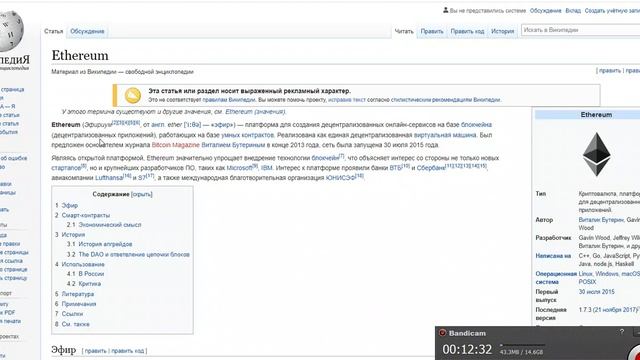This screenshot has height=360, width=640.
Task: Open the Править tab
Action: click(x=432, y=31)
